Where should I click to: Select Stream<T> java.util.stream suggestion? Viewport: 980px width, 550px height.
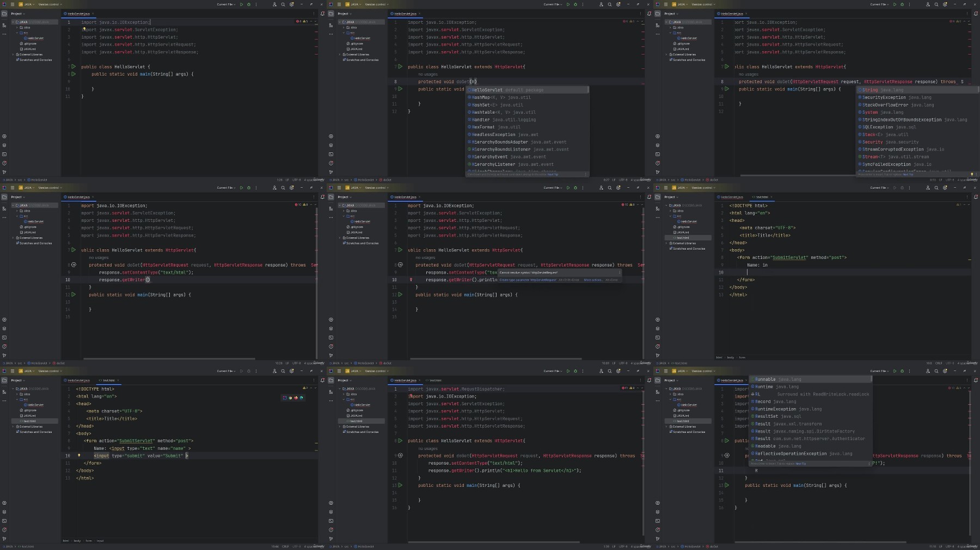coord(917,157)
